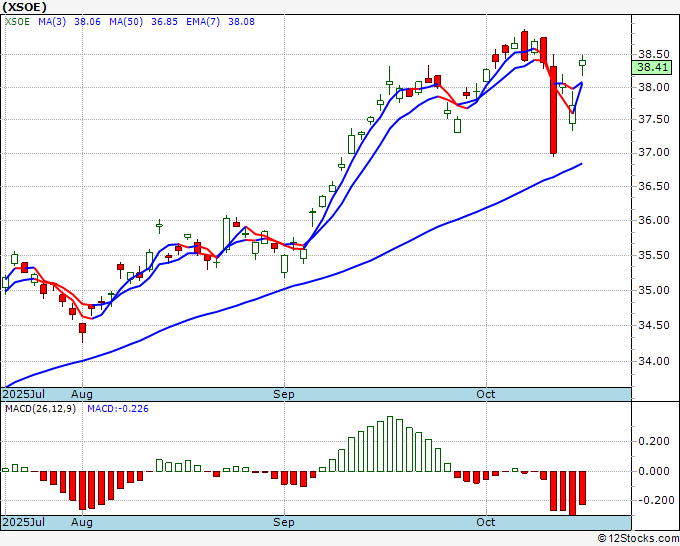680x546 pixels.
Task: Click Oct on the MACD axis
Action: pos(486,522)
